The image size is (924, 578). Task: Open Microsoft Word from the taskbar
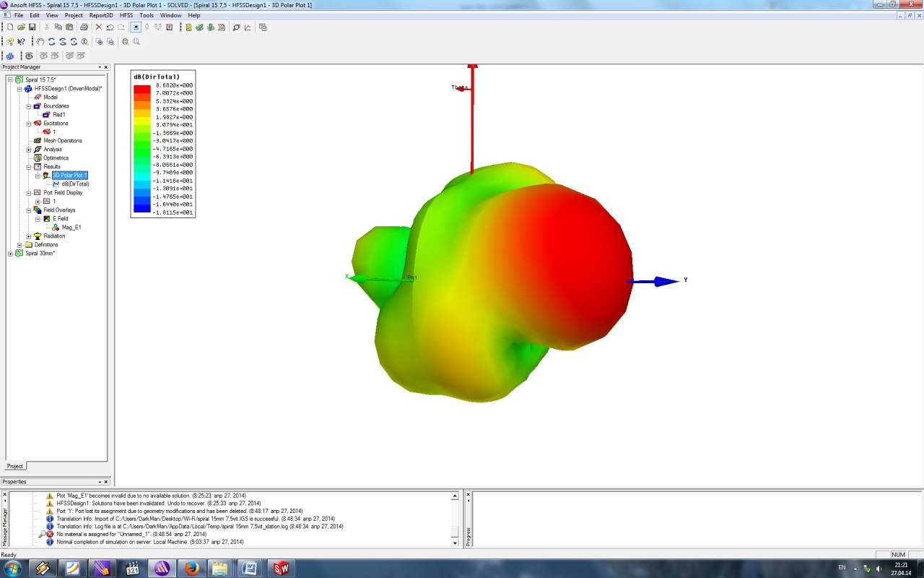250,568
